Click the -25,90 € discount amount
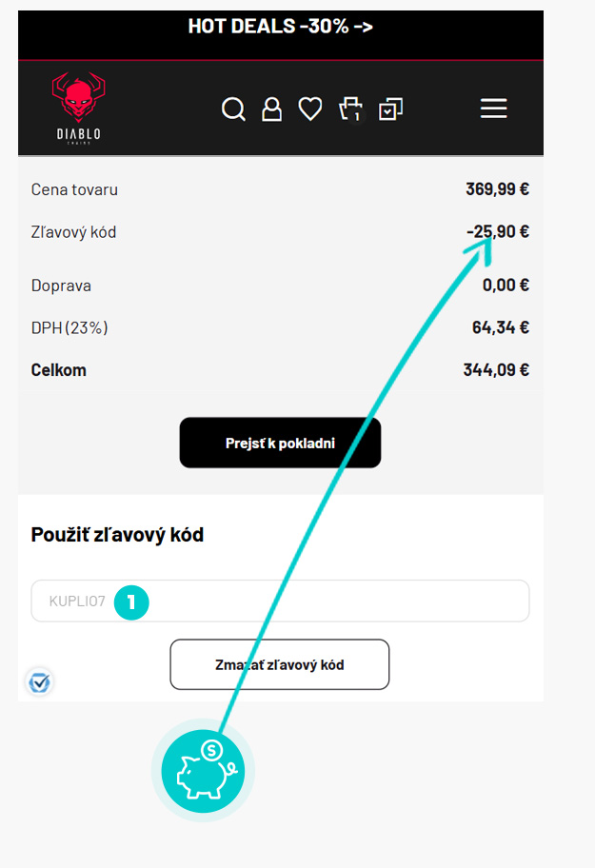The width and height of the screenshot is (595, 868). point(498,231)
